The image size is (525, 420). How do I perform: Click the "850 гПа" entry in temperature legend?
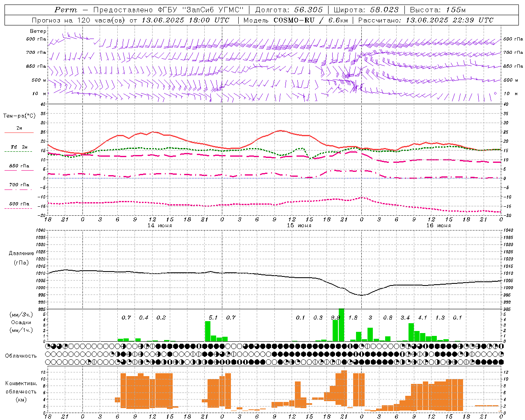(19, 166)
